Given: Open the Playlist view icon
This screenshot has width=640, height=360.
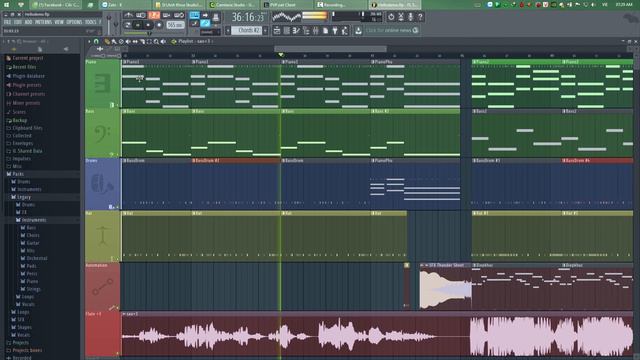Looking at the screenshot, I should tap(277, 30).
